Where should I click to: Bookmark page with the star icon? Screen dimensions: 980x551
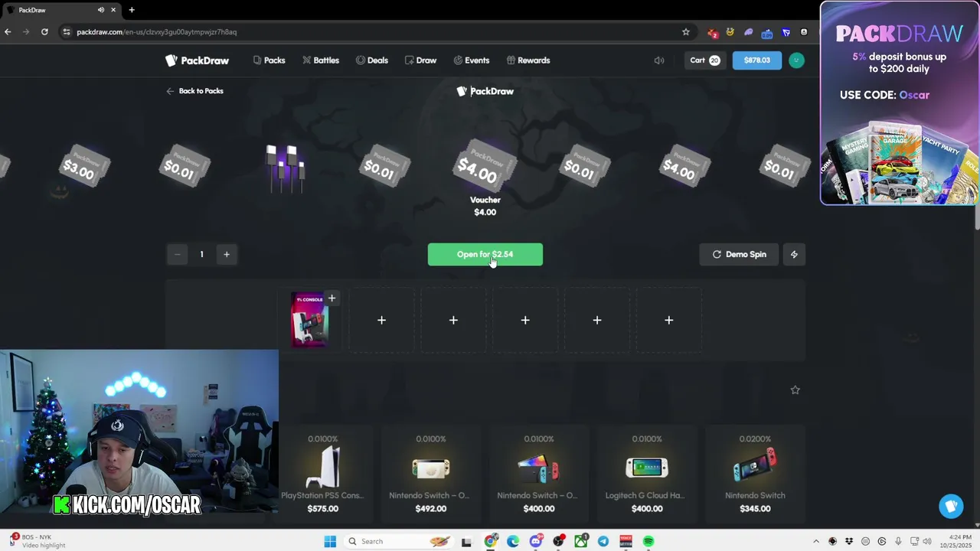pyautogui.click(x=686, y=32)
